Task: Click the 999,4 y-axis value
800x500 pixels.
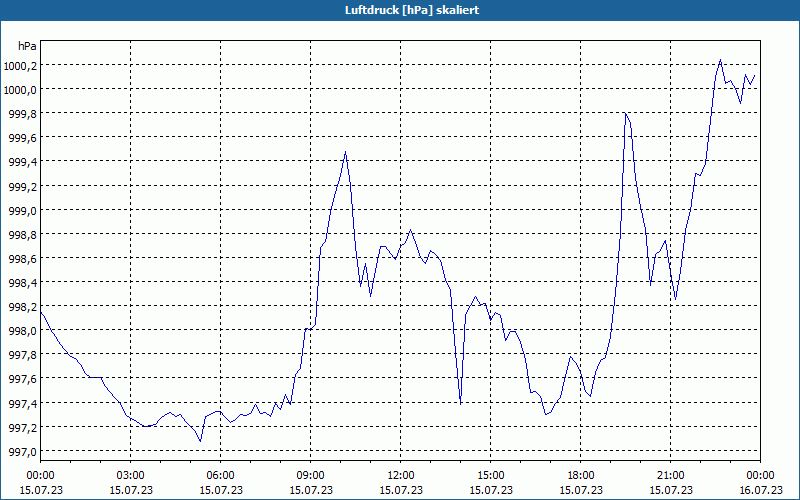Action: (23, 162)
